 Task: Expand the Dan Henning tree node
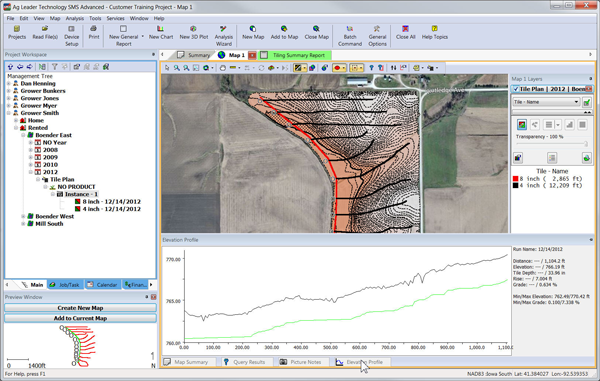tap(8, 83)
